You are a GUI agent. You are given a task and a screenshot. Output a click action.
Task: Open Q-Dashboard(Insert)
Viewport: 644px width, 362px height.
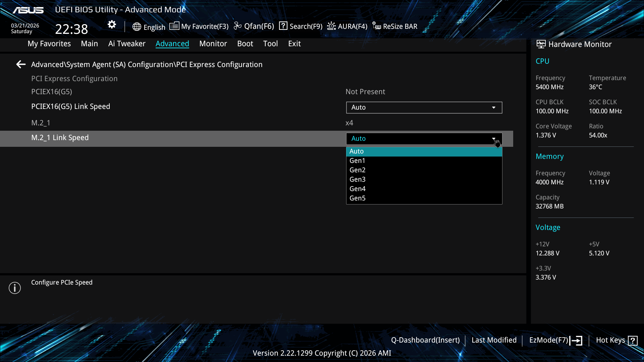425,340
